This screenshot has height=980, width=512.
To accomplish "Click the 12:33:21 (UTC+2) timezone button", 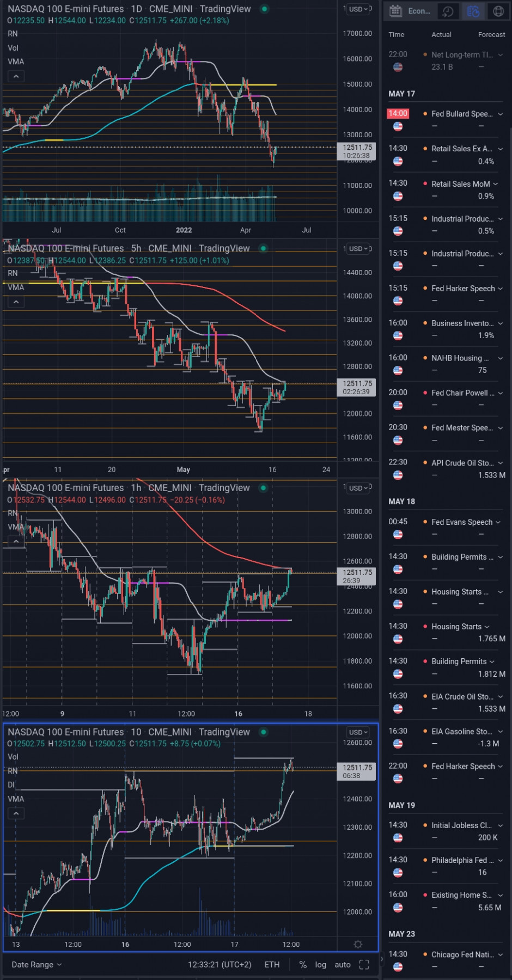I will point(220,964).
